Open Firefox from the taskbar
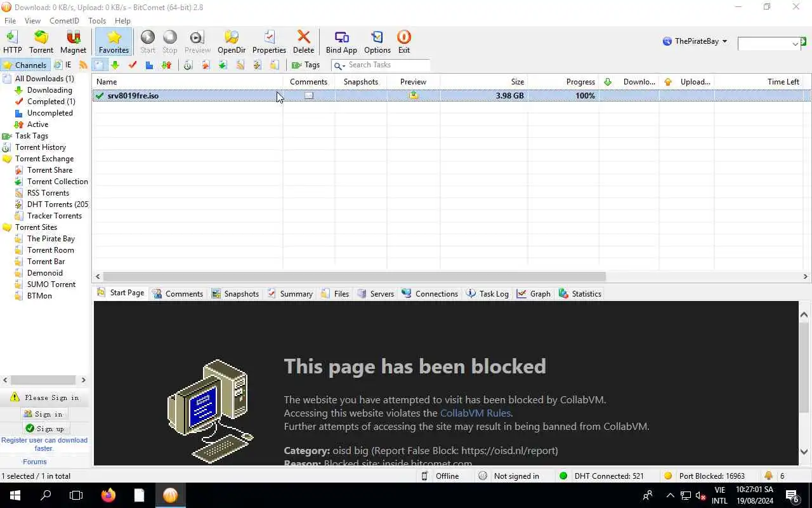This screenshot has height=508, width=812. click(108, 495)
